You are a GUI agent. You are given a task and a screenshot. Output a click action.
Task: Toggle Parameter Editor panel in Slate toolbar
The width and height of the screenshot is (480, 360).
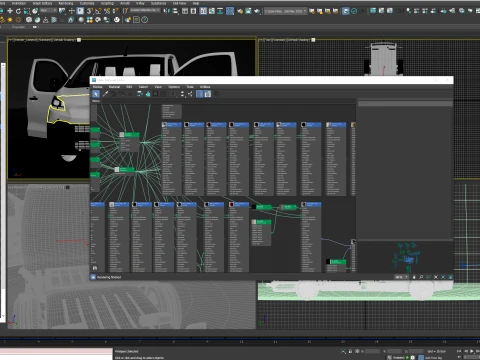coord(208,94)
